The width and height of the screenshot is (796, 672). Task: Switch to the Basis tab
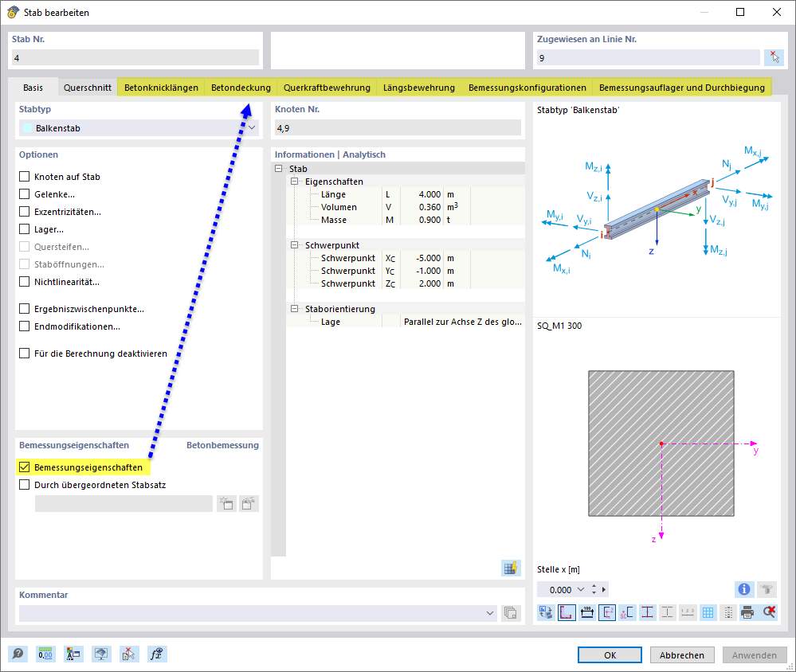33,88
